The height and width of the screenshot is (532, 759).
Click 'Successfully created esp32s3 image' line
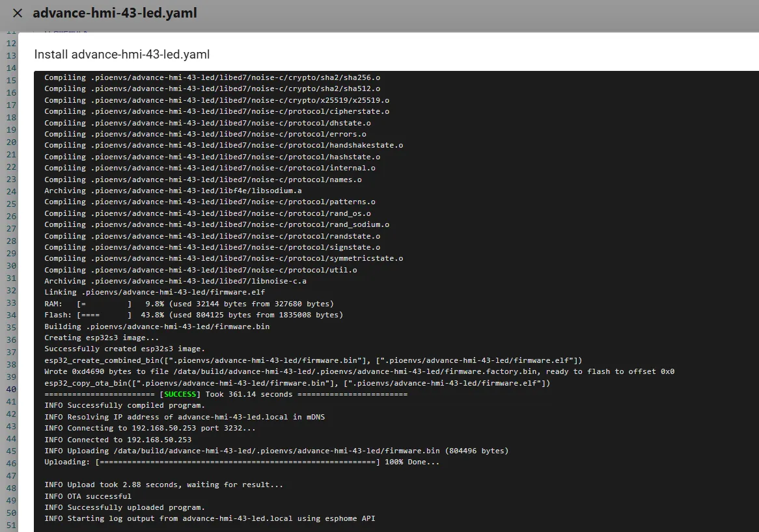tap(124, 349)
